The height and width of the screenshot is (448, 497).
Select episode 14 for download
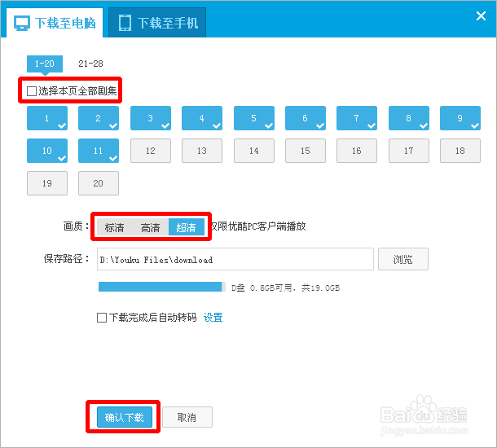pyautogui.click(x=254, y=151)
